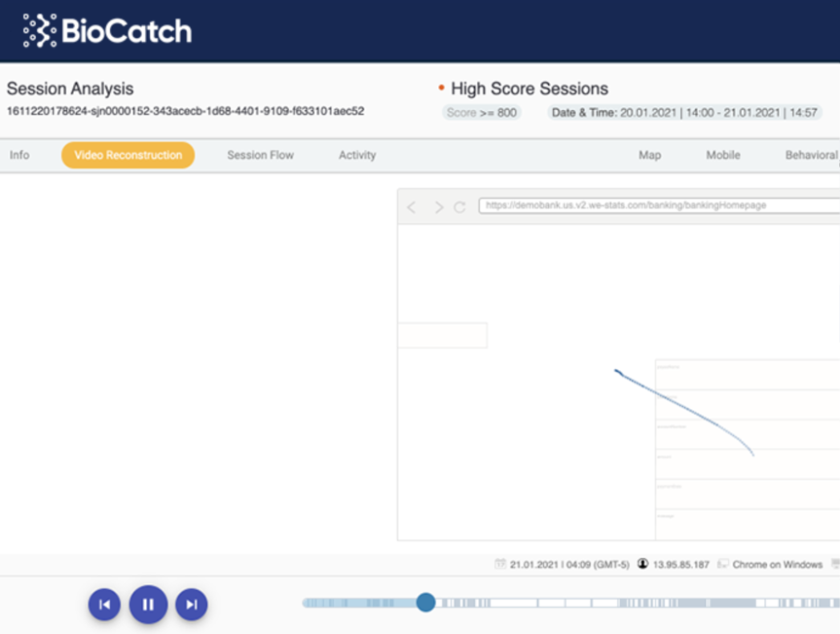Click the BioCatch logo
The width and height of the screenshot is (840, 634).
pyautogui.click(x=108, y=30)
